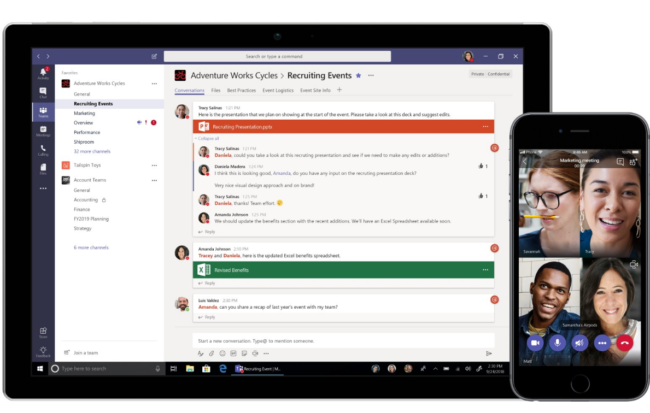Open channel options ellipsis beside star
Screen dimensions: 650x413
coord(371,75)
